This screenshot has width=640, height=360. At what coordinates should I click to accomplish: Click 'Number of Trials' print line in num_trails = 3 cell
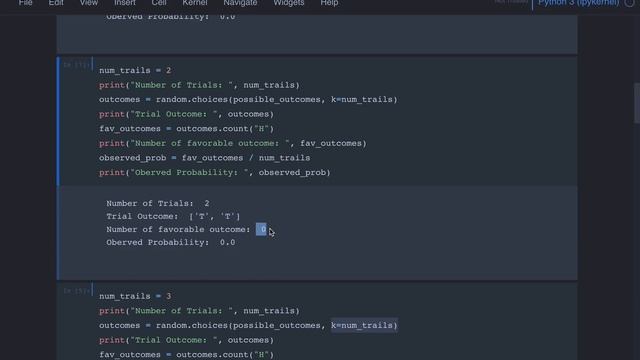click(x=199, y=311)
